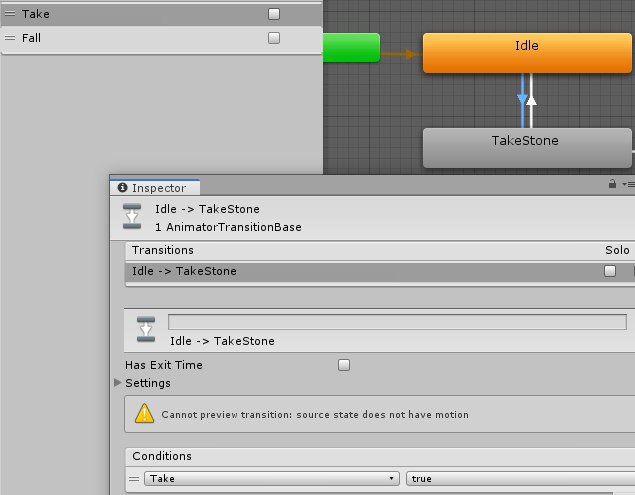Click the Has Exit Time label
The image size is (635, 495).
[x=164, y=365]
